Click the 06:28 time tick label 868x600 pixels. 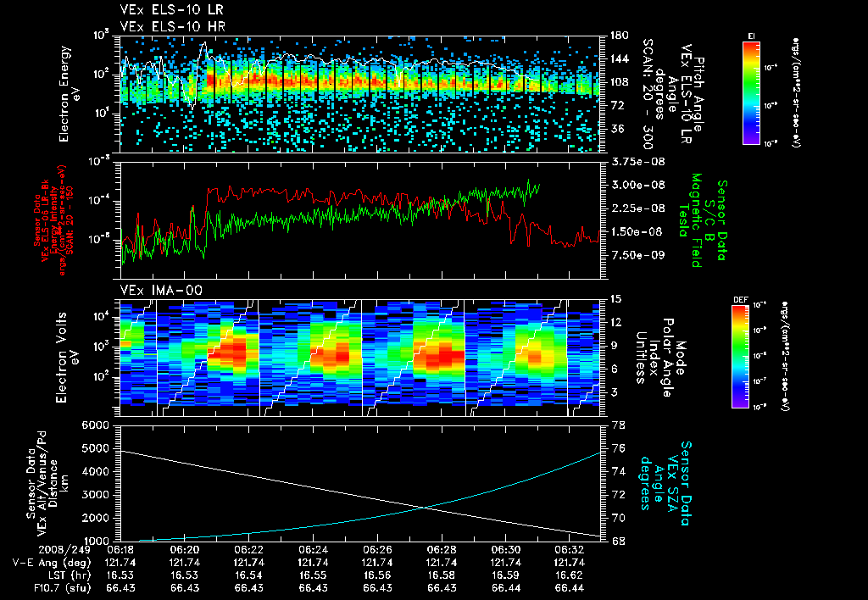click(x=442, y=550)
